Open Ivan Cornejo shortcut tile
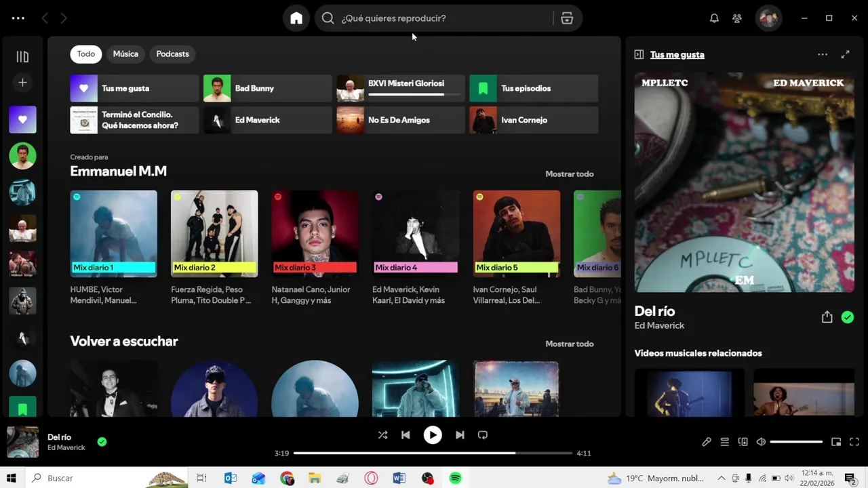Screen dimensions: 868x488 (x=534, y=120)
